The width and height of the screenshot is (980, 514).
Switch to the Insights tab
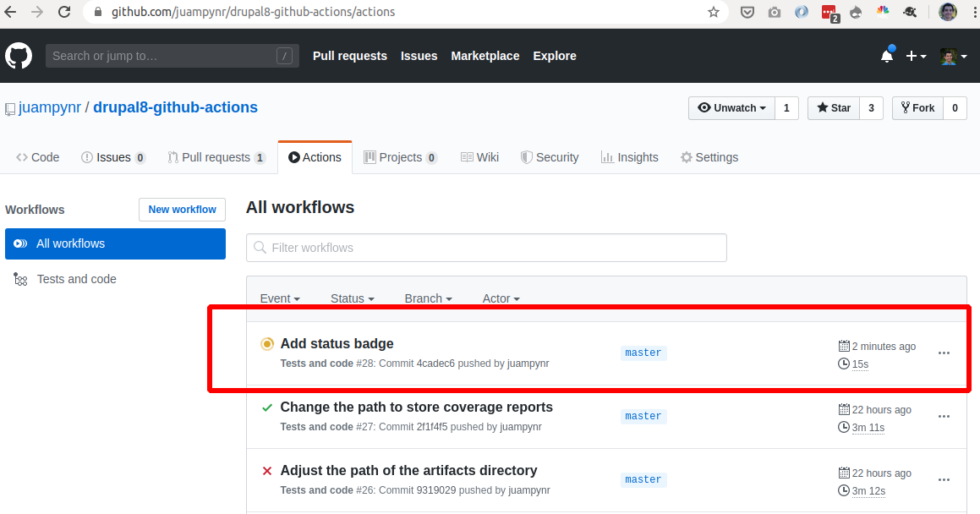click(x=629, y=157)
